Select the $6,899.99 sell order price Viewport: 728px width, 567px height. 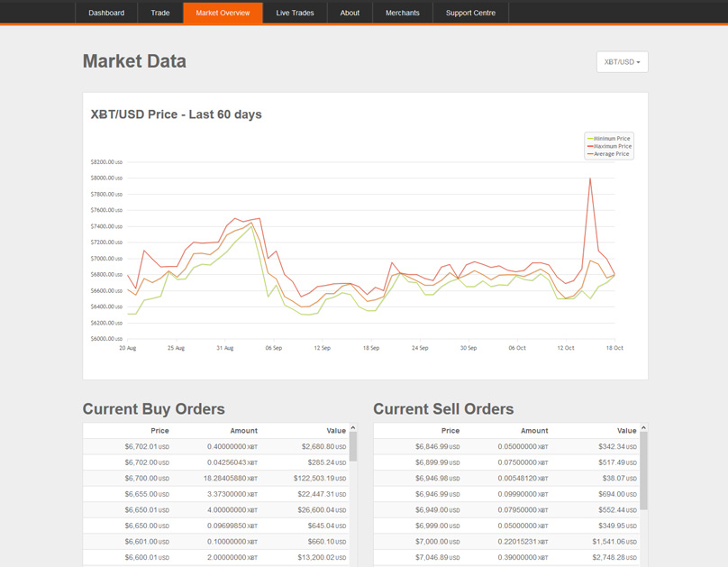[x=437, y=462]
